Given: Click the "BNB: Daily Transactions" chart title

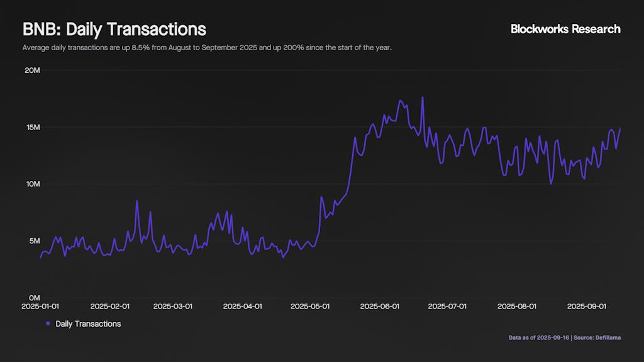Looking at the screenshot, I should tap(114, 30).
